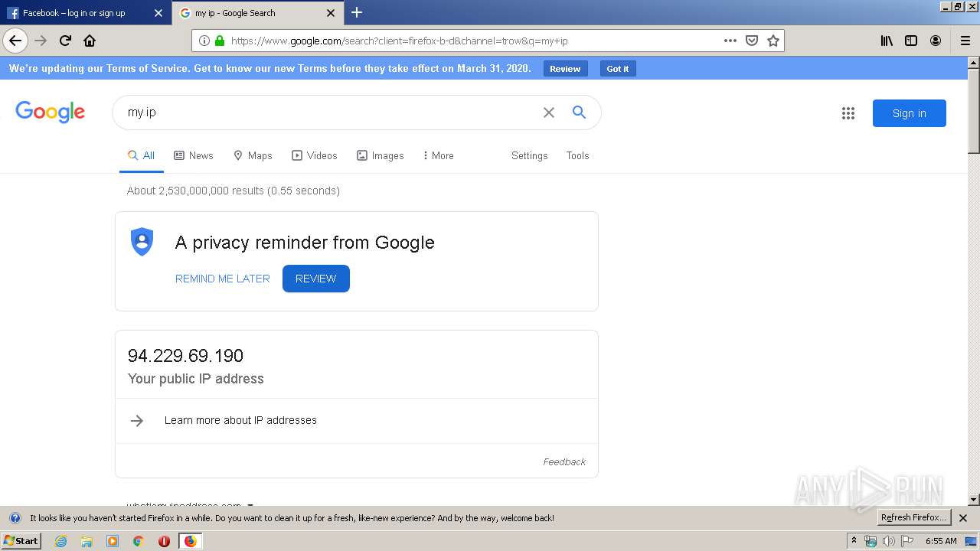Image resolution: width=980 pixels, height=551 pixels.
Task: Open Google apps grid
Action: click(x=848, y=113)
